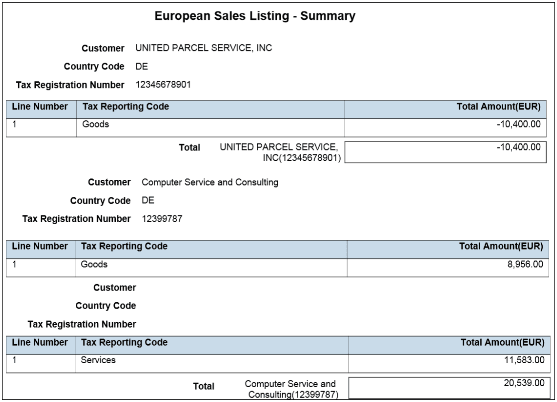The image size is (557, 402).
Task: Select the -10,400.00 amount in Goods row
Action: point(518,124)
